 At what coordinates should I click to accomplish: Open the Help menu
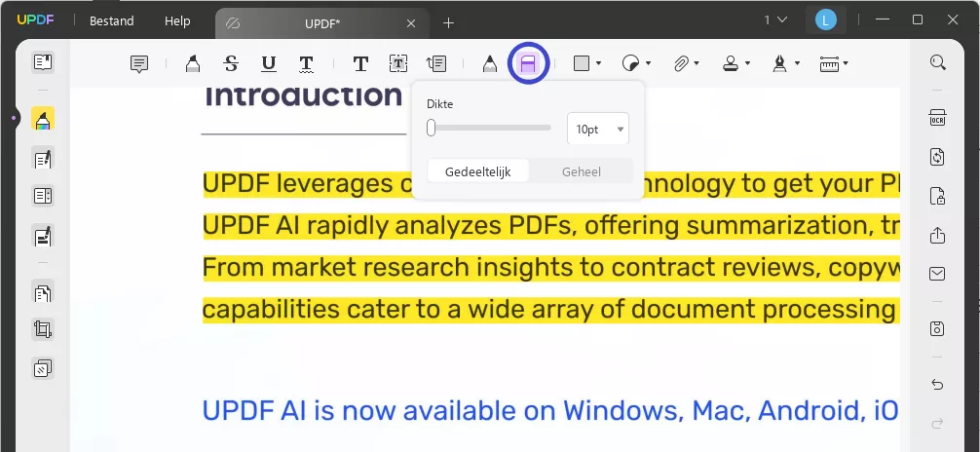pyautogui.click(x=177, y=20)
